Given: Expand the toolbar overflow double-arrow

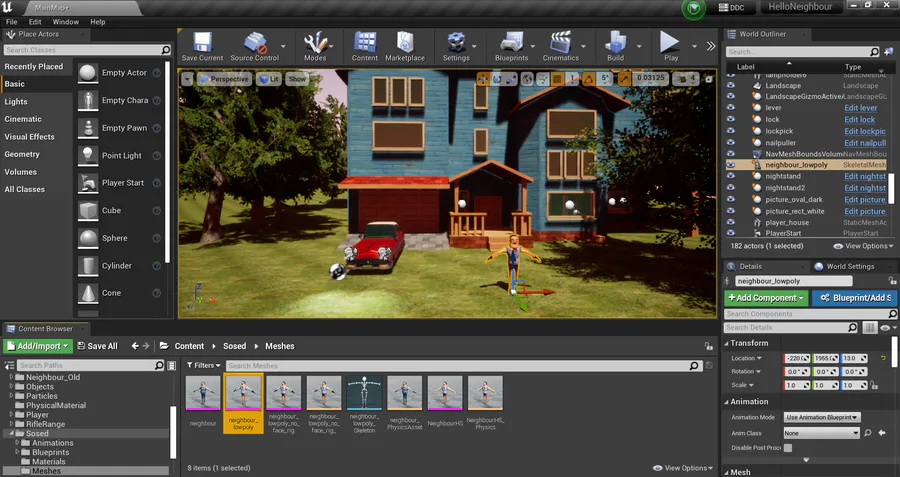Looking at the screenshot, I should pyautogui.click(x=711, y=46).
